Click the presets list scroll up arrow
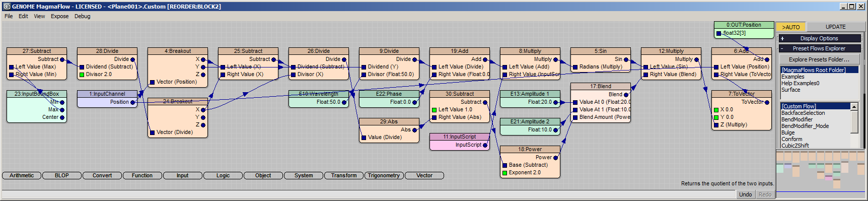 854,106
